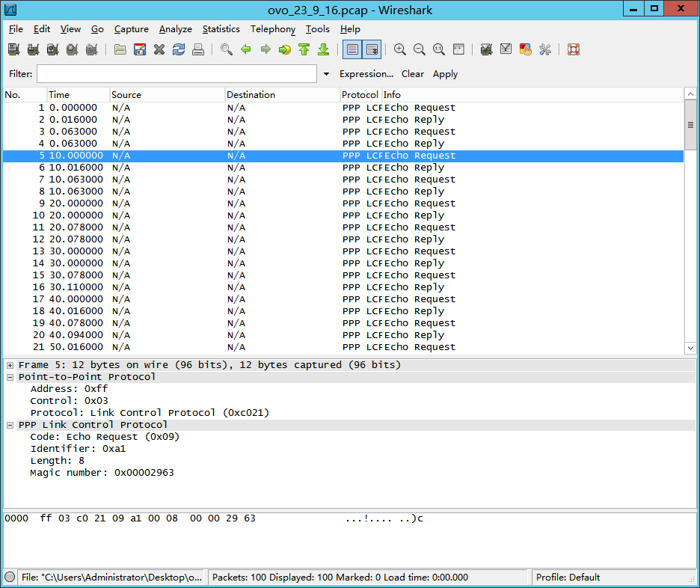Zoom in toolbar icon
This screenshot has width=700, height=588.
click(400, 49)
